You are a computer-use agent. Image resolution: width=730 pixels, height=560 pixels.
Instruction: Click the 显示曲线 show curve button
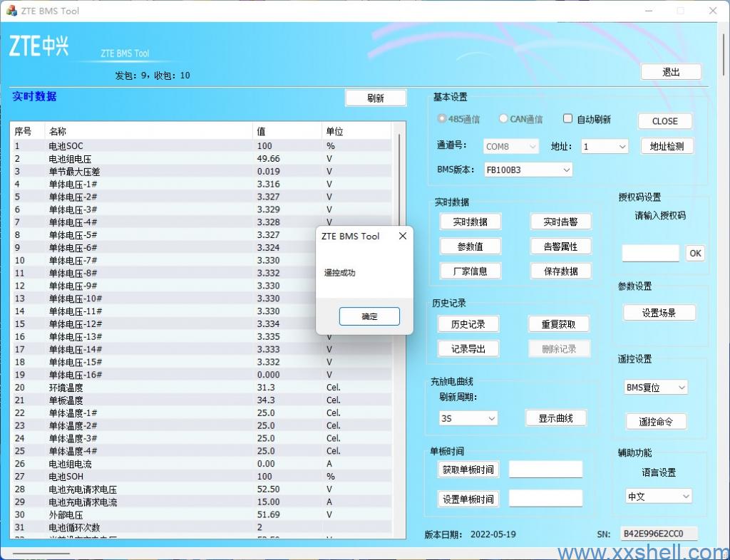(x=557, y=418)
